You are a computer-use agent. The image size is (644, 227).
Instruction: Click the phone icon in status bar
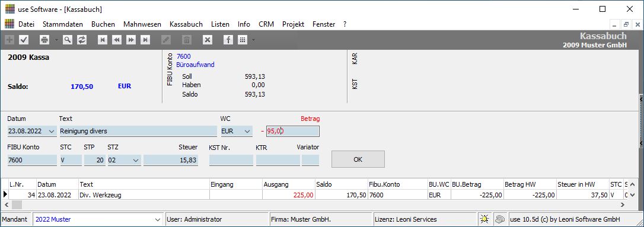(x=499, y=219)
